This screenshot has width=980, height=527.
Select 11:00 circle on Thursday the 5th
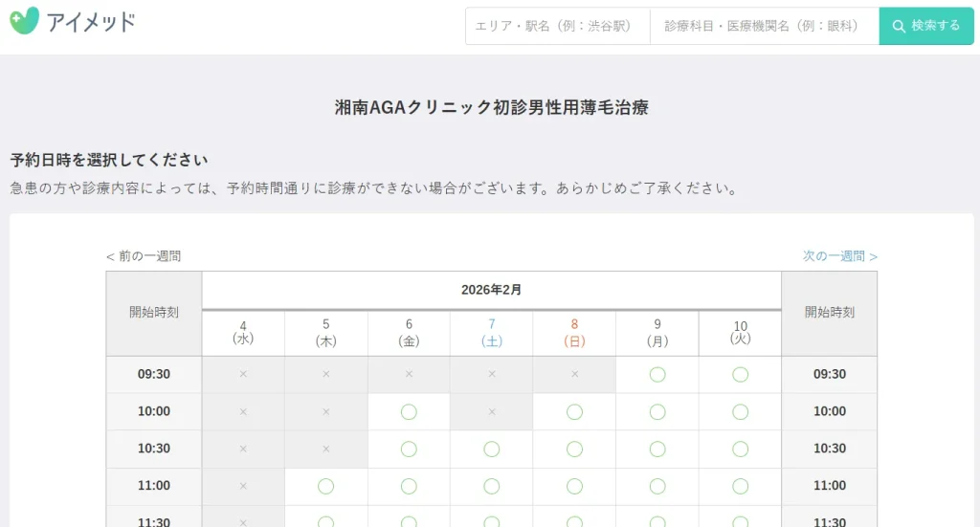[325, 486]
